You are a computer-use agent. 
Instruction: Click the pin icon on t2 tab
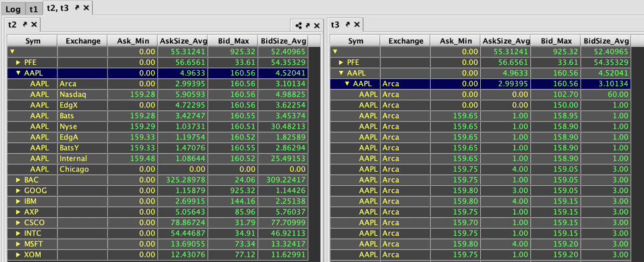[25, 25]
